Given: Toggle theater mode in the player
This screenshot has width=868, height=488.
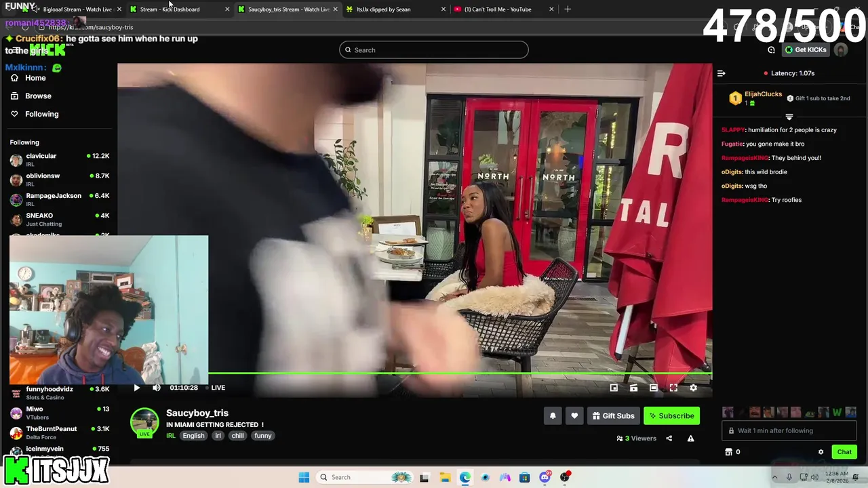Looking at the screenshot, I should (x=653, y=388).
